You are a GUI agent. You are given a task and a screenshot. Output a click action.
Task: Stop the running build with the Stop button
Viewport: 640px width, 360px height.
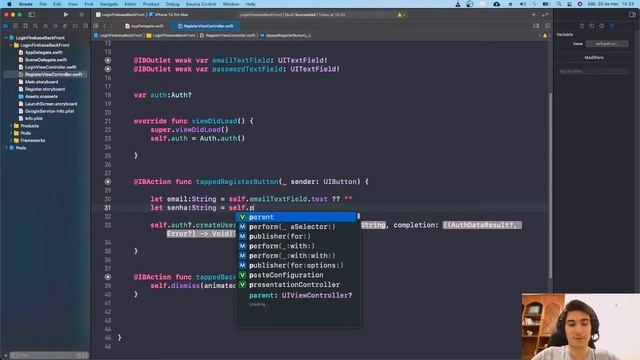point(81,15)
